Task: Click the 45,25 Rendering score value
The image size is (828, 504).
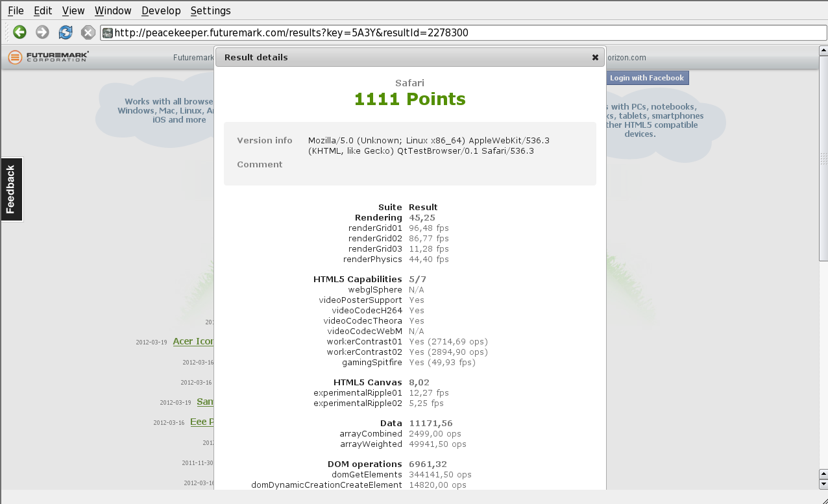Action: (x=422, y=217)
